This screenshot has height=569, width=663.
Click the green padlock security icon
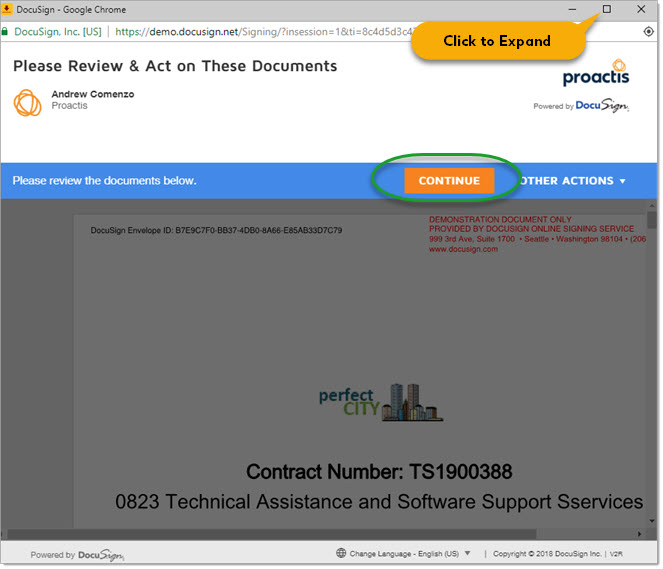[x=5, y=32]
